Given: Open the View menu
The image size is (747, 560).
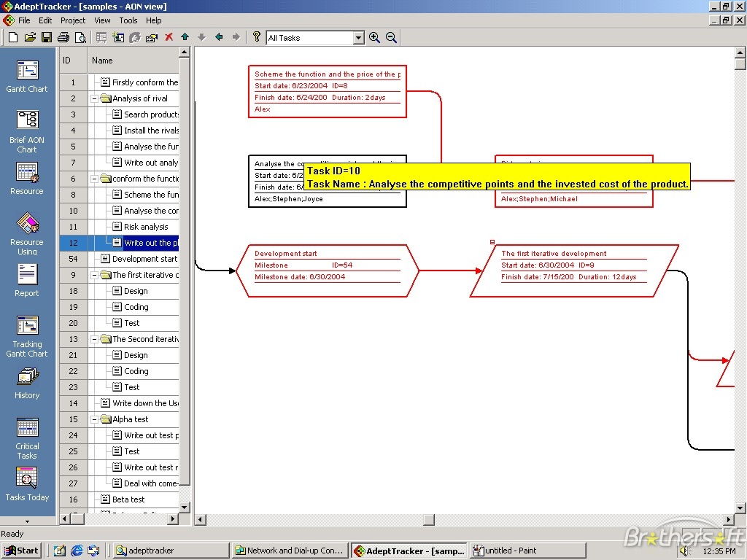Looking at the screenshot, I should tap(102, 20).
